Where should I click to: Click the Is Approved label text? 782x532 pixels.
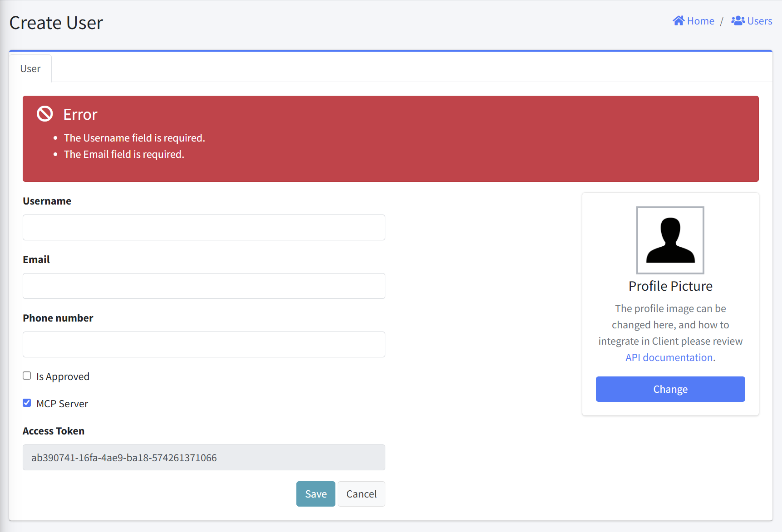click(x=63, y=377)
